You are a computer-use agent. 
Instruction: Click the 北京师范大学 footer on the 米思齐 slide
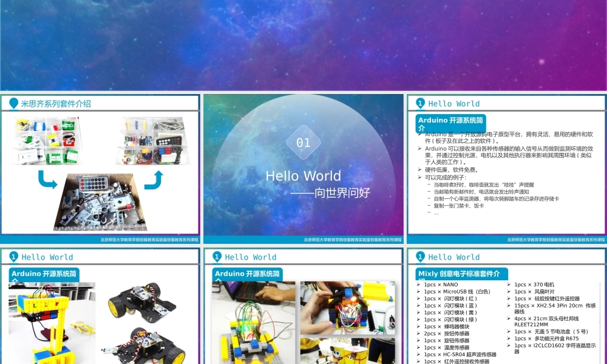[149, 240]
